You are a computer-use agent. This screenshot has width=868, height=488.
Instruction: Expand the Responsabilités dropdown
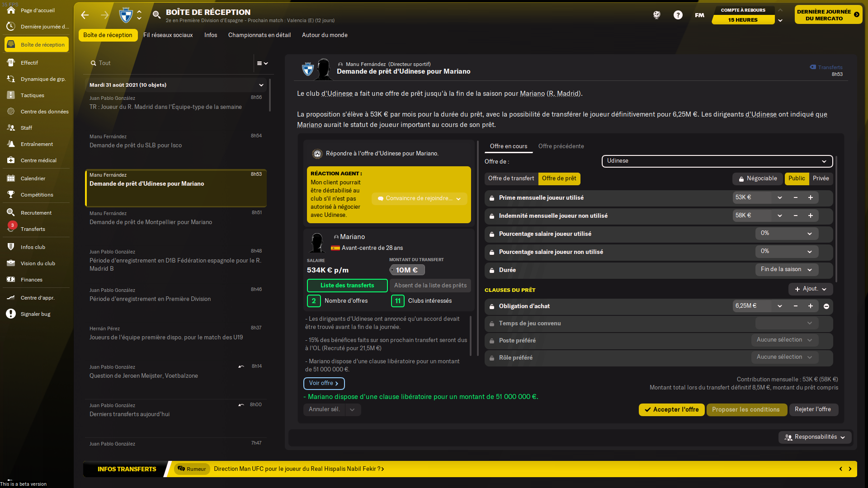(815, 437)
